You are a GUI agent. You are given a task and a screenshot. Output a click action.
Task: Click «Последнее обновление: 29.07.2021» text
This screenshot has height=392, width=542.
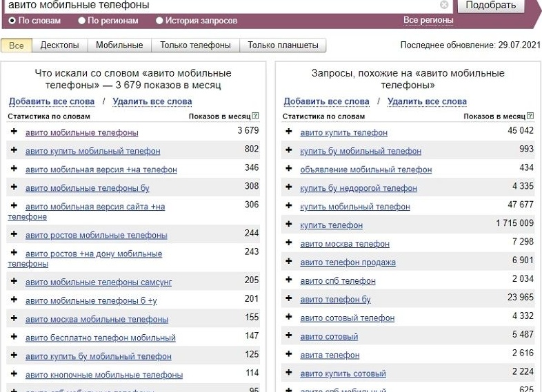470,45
